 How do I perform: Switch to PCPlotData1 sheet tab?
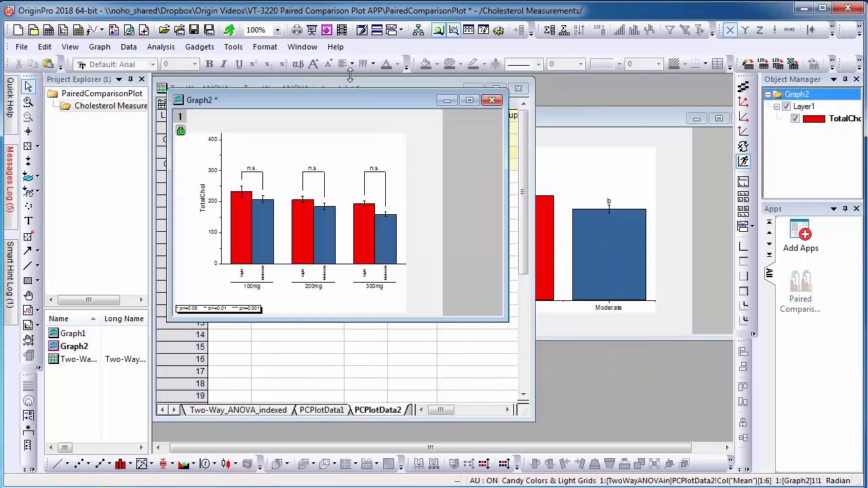[321, 410]
